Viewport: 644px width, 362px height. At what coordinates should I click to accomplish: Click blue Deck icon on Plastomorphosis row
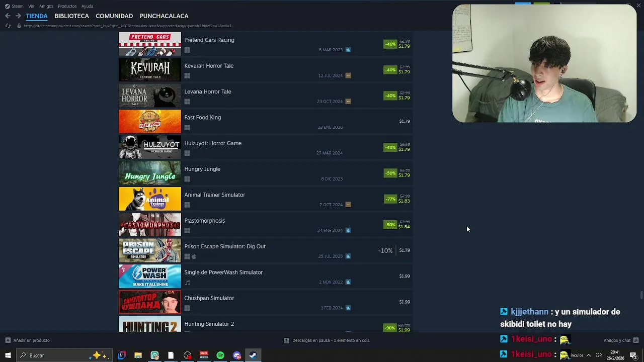[348, 230]
